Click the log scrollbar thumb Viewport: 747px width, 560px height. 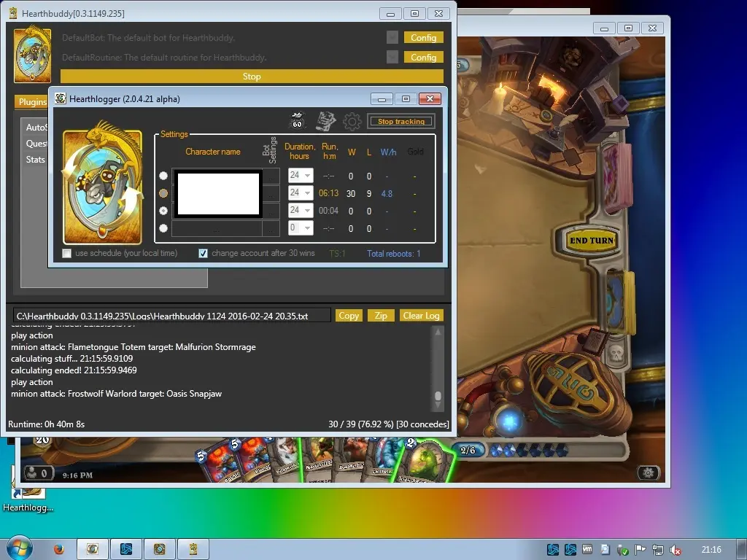pos(438,396)
